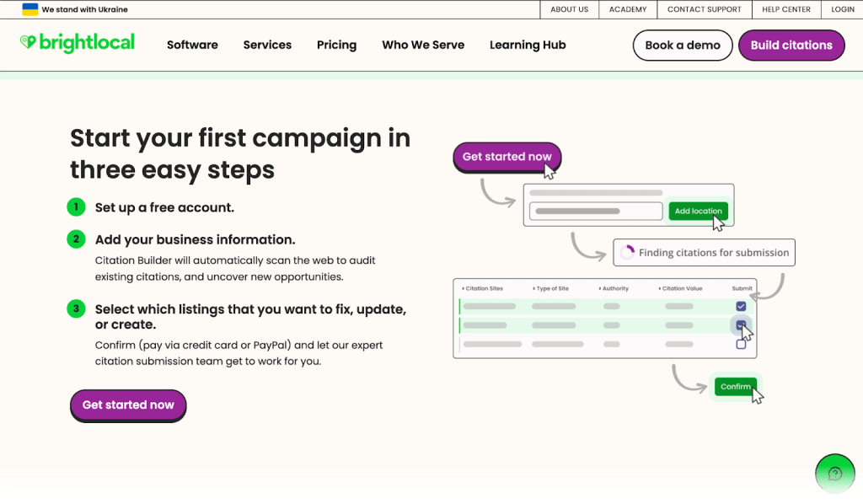Click the green step 1 number badge
This screenshot has height=504, width=863.
coord(77,207)
